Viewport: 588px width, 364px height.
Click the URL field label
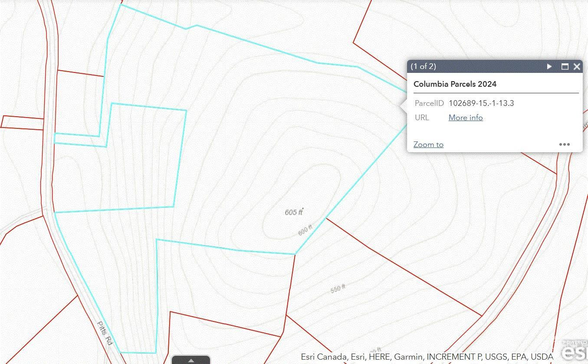click(422, 118)
